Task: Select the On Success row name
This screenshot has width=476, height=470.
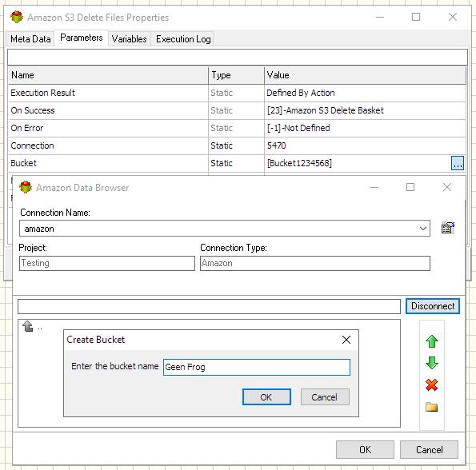Action: 33,110
